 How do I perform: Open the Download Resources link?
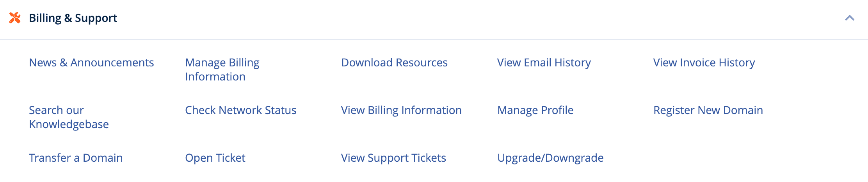point(394,62)
